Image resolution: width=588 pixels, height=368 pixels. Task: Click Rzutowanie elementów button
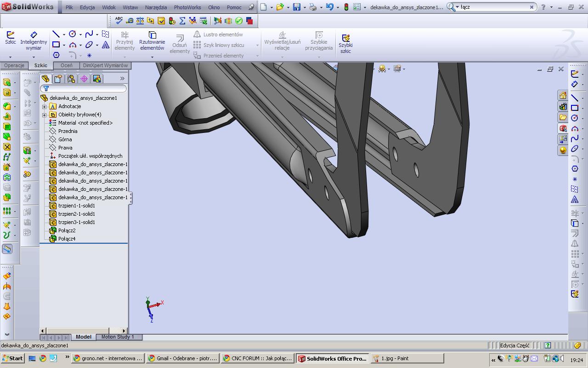pos(152,41)
